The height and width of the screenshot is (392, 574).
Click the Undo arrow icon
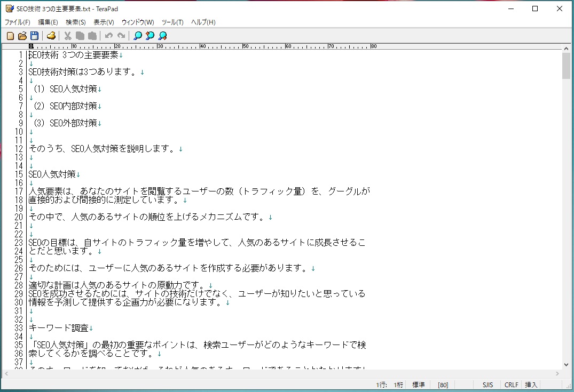tap(109, 36)
